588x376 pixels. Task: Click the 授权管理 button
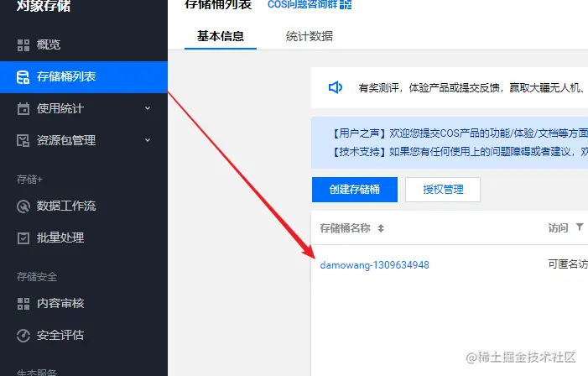point(443,190)
